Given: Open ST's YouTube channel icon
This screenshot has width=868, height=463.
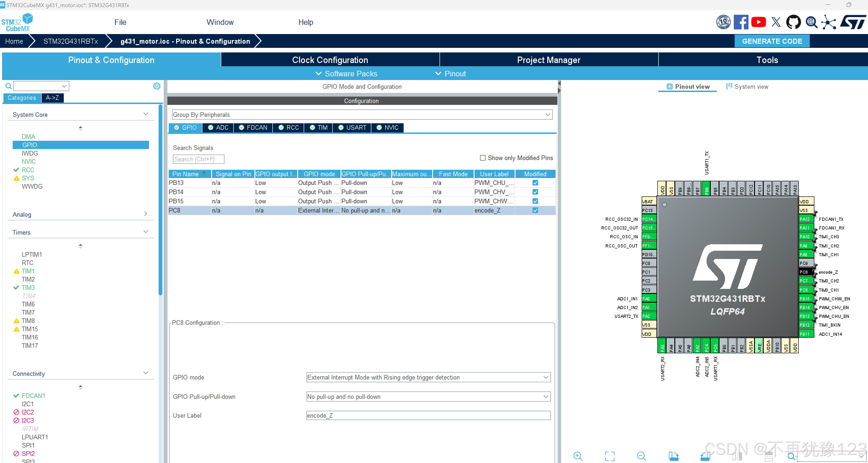Looking at the screenshot, I should tap(758, 22).
